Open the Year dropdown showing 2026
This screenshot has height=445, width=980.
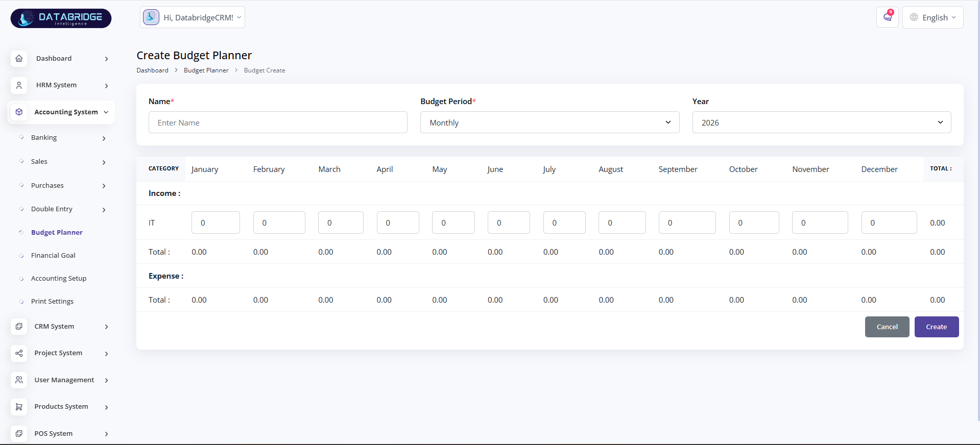[821, 122]
